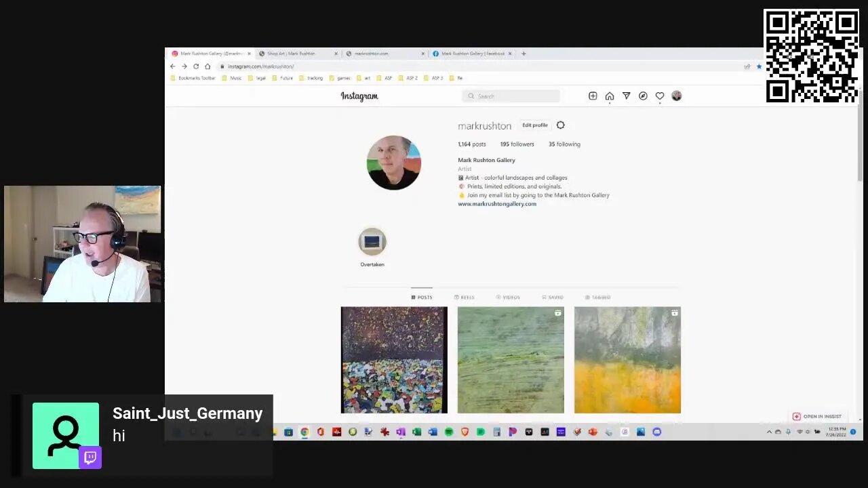This screenshot has height=488, width=868.
Task: Select the Tagged tab on profile
Action: pyautogui.click(x=597, y=298)
